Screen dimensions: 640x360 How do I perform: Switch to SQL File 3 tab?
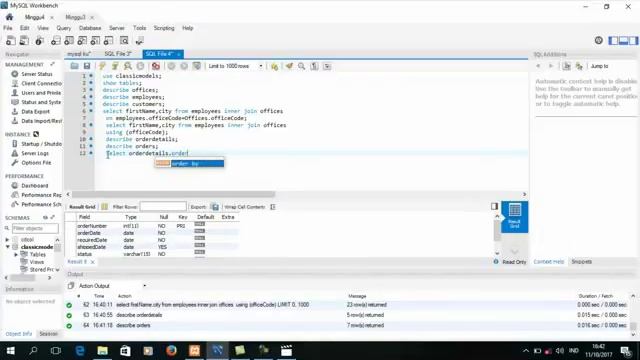point(118,54)
